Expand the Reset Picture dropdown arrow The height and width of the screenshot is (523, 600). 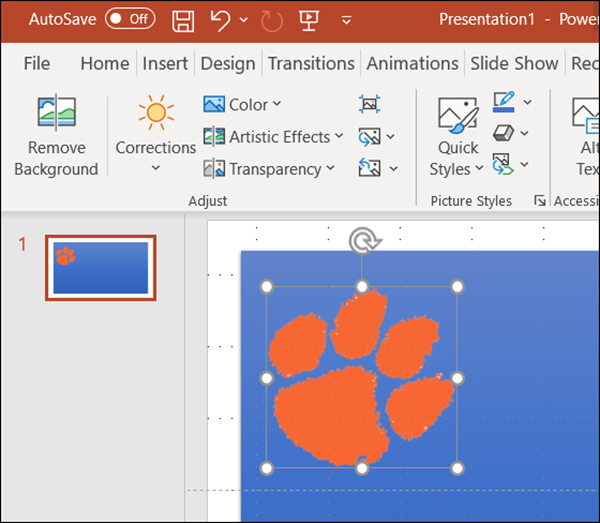(393, 168)
